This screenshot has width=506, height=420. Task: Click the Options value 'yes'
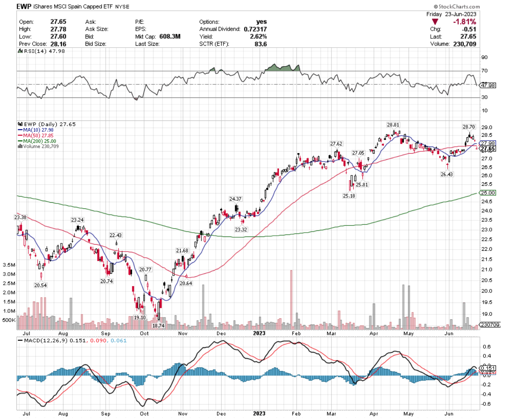click(x=261, y=22)
